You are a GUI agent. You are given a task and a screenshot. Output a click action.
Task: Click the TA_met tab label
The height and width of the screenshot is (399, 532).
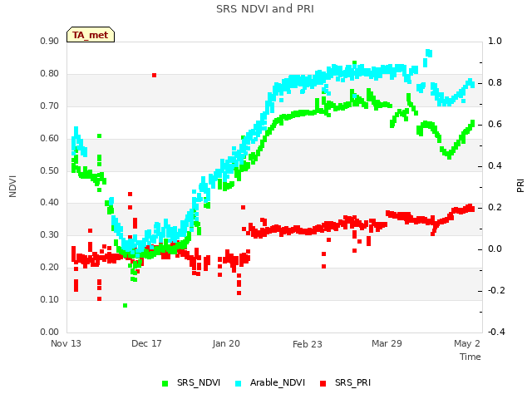pyautogui.click(x=91, y=35)
